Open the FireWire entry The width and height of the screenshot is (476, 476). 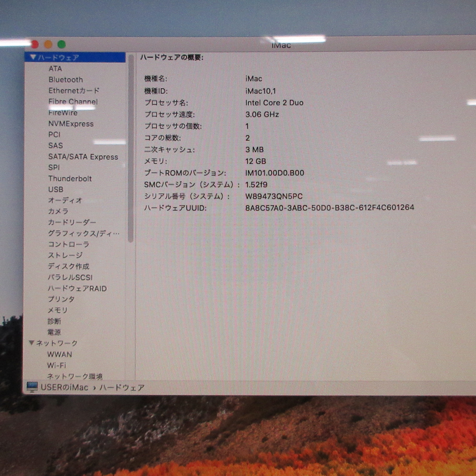(63, 113)
